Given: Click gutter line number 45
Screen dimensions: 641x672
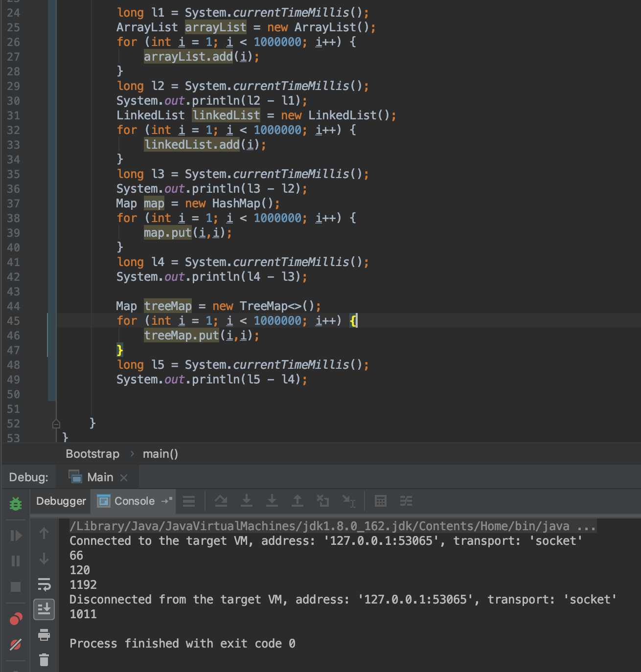Looking at the screenshot, I should click(x=14, y=321).
